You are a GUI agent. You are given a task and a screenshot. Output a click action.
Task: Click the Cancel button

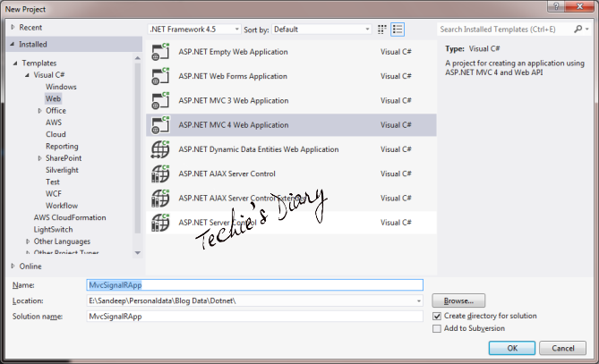coord(562,349)
